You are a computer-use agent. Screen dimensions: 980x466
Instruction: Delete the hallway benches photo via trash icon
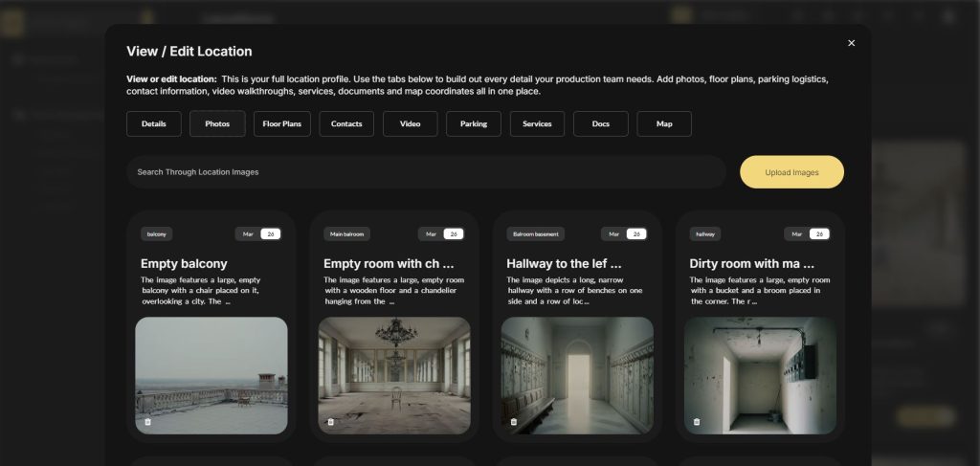[x=514, y=422]
